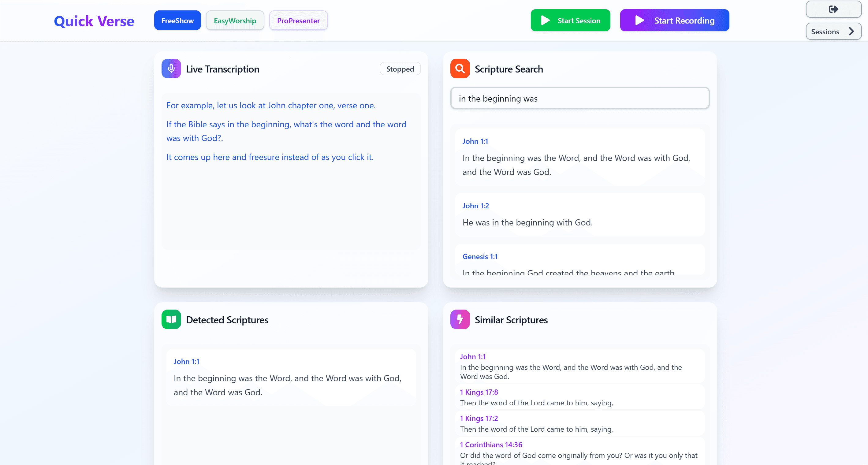Switch to ProPresenter option
Viewport: 868px width, 465px height.
click(x=298, y=20)
